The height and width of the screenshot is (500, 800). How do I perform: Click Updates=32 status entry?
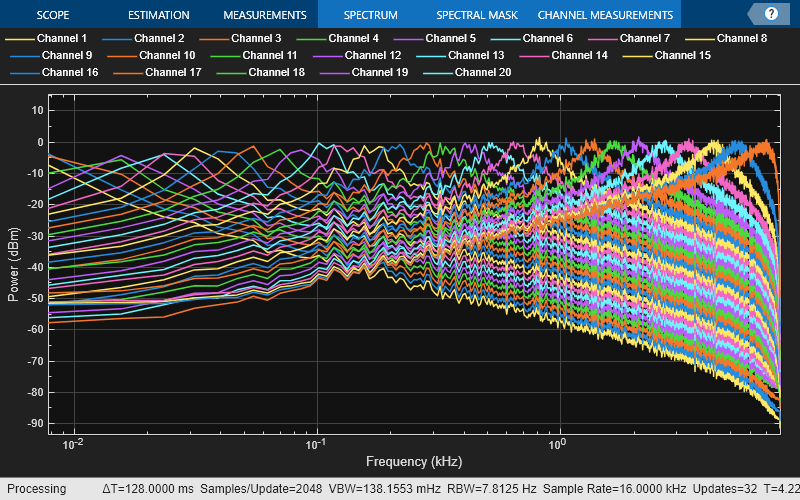click(x=724, y=489)
